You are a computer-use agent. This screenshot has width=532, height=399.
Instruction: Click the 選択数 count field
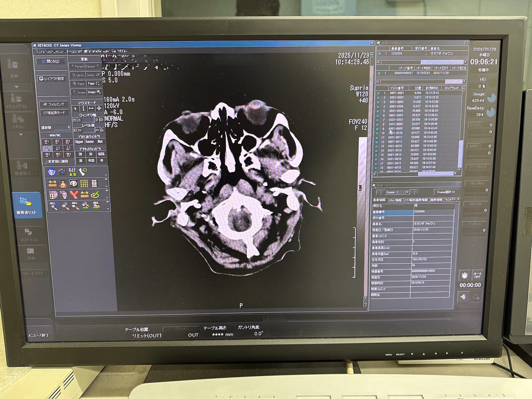pos(62,127)
